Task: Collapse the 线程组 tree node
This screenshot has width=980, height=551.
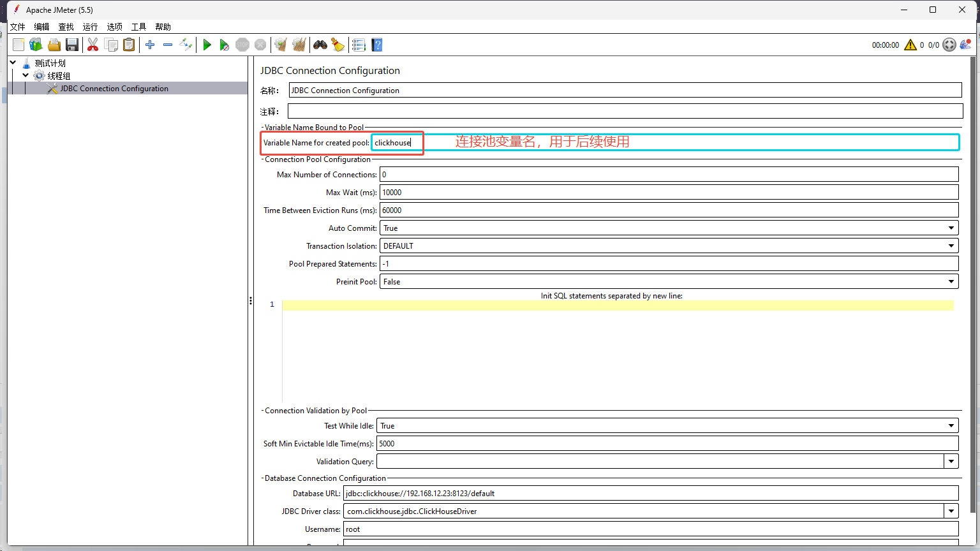Action: pos(26,75)
